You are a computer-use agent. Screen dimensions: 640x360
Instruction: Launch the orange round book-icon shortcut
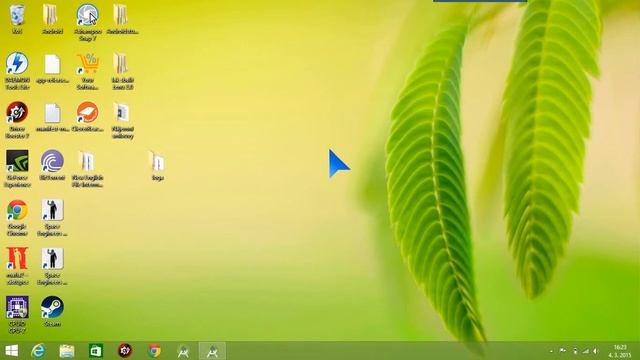click(87, 113)
